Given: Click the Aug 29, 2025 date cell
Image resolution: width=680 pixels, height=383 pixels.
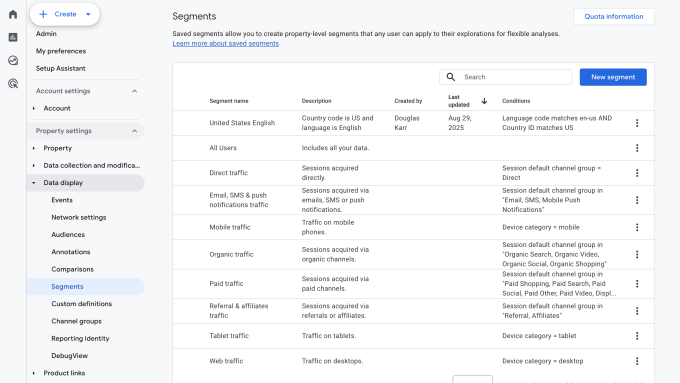Looking at the screenshot, I should tap(460, 123).
